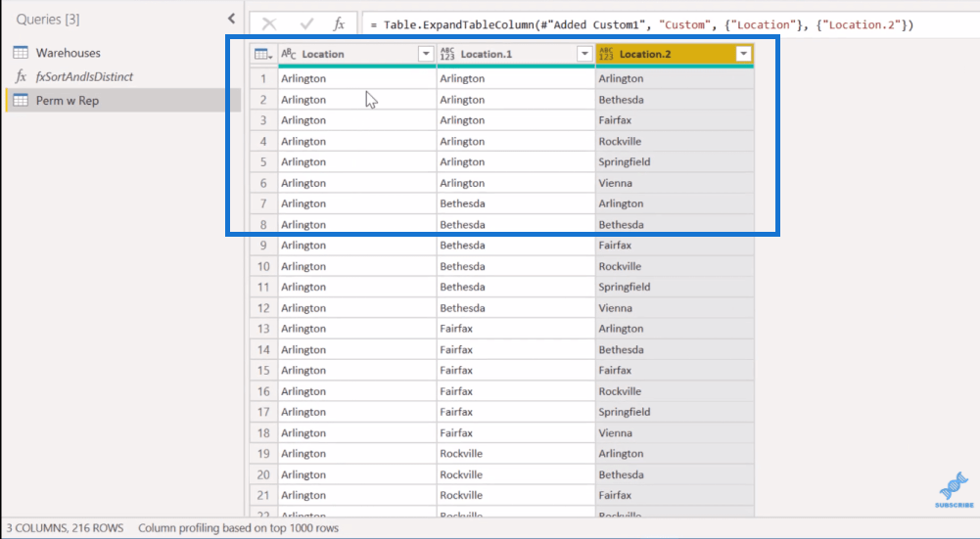This screenshot has height=539, width=980.
Task: Click Arlington in Location column row 14
Action: coord(303,350)
